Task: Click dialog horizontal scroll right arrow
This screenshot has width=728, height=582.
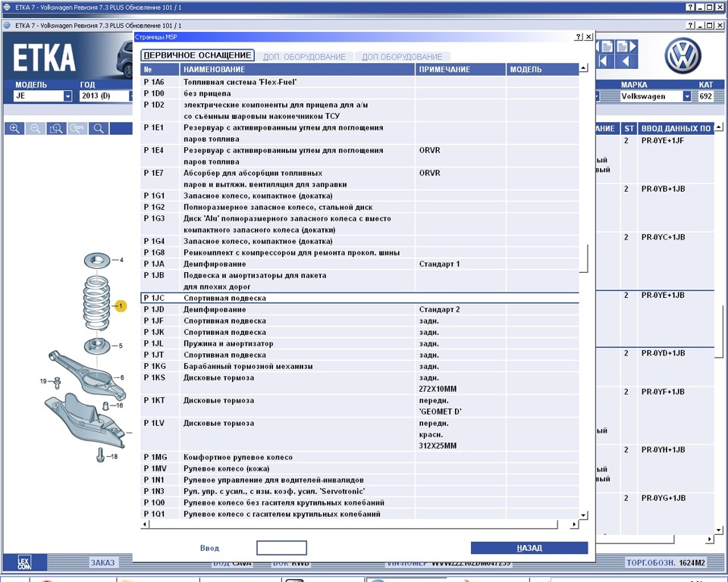Action: click(574, 524)
